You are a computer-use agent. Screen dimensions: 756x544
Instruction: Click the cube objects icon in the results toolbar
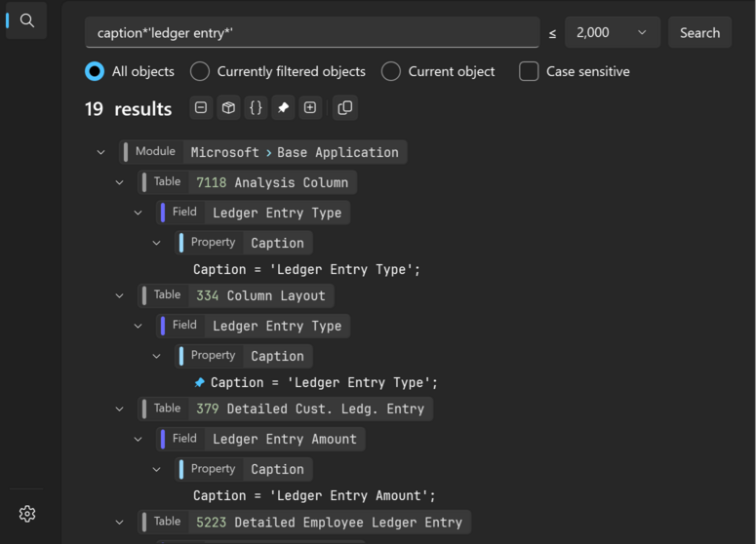228,107
